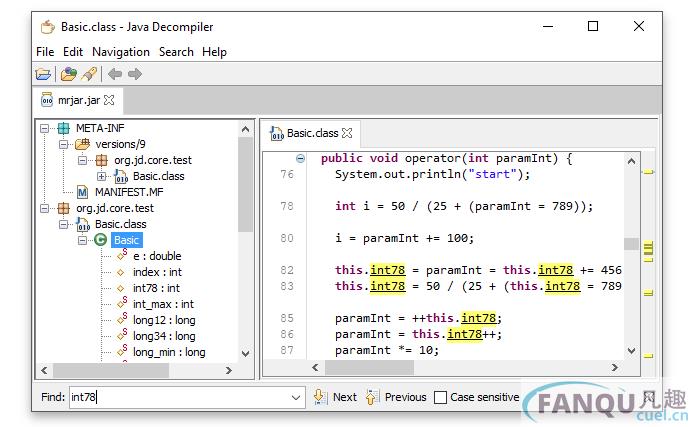Collapse the versions/9 tree node
Viewport: 689px width, 427px height.
63,144
